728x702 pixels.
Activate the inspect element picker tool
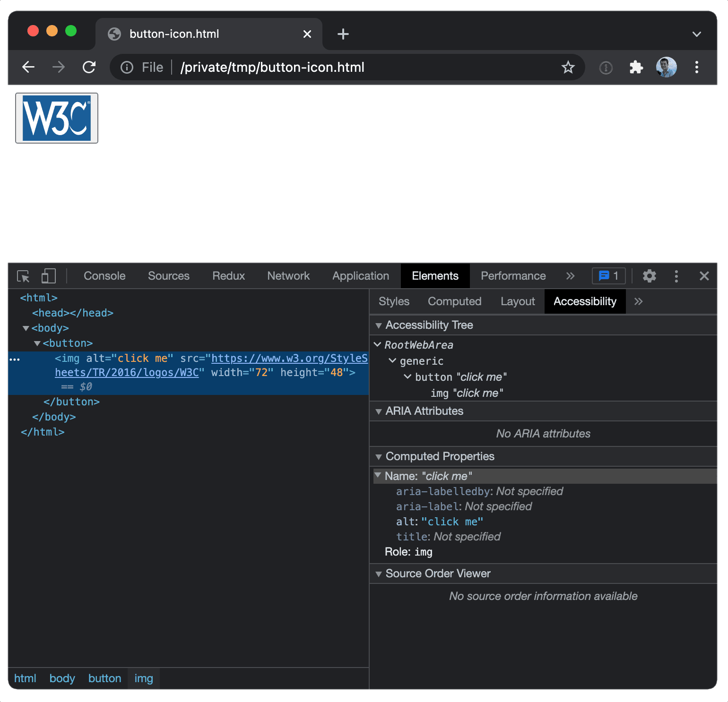(x=23, y=276)
